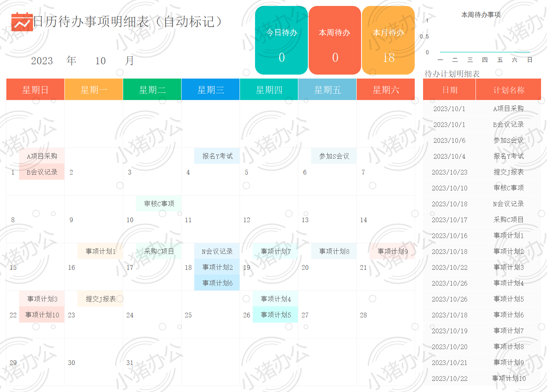
Task: Click 事项计划2 on October 18
Action: (217, 267)
